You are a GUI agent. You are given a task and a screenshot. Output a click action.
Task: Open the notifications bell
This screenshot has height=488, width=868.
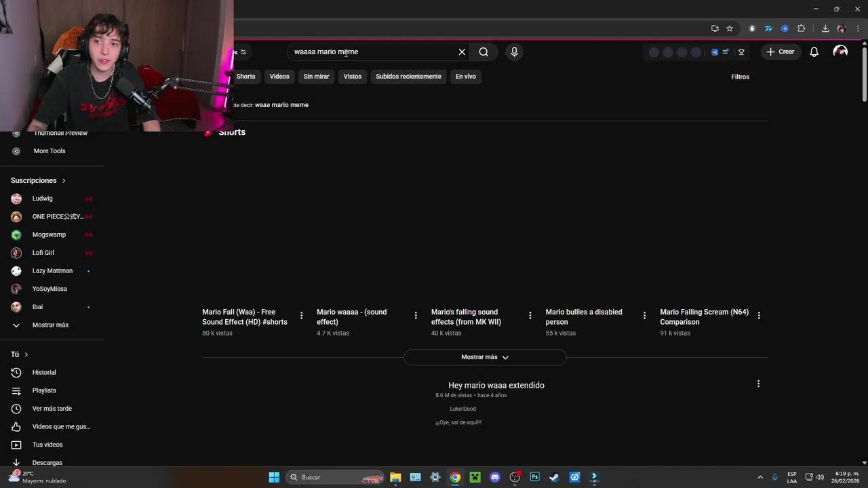pyautogui.click(x=814, y=52)
